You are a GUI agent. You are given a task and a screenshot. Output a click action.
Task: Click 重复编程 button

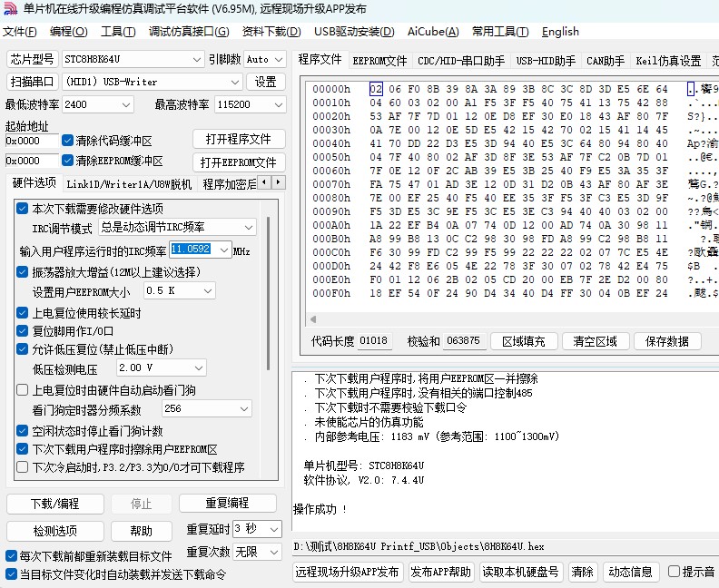tap(228, 504)
